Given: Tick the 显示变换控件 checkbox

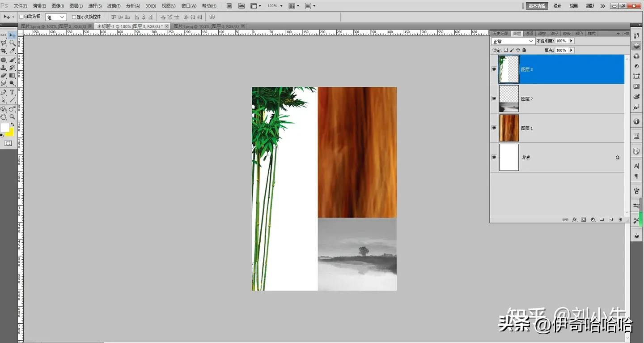Looking at the screenshot, I should click(x=74, y=17).
